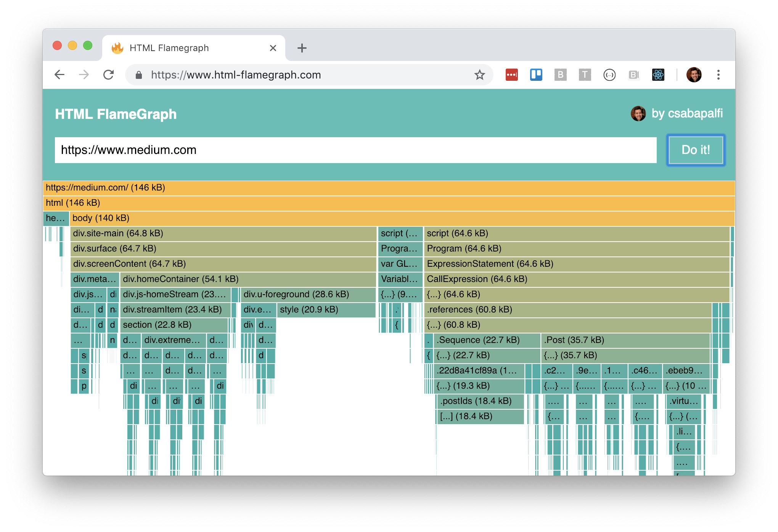Focus the medium.com URL input field
The height and width of the screenshot is (532, 778).
[356, 150]
